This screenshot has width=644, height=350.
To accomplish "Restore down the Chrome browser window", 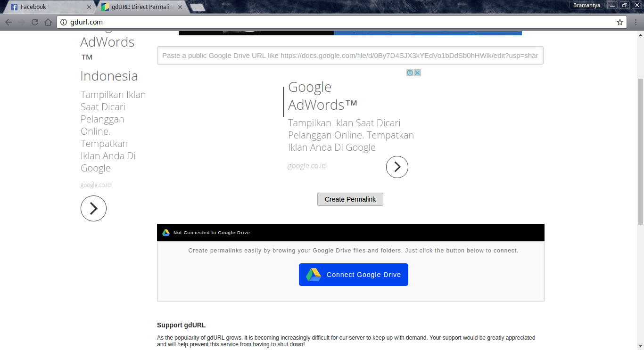I will coord(625,5).
